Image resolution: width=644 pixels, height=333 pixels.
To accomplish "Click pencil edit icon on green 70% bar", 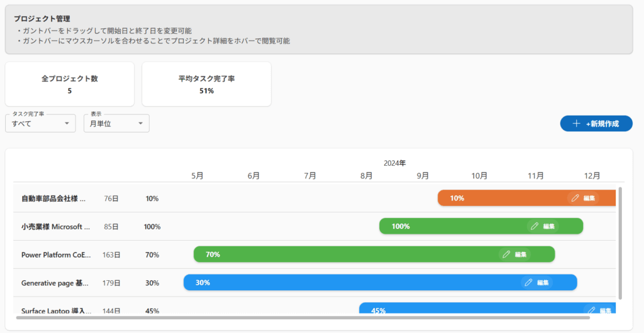I will pos(506,254).
